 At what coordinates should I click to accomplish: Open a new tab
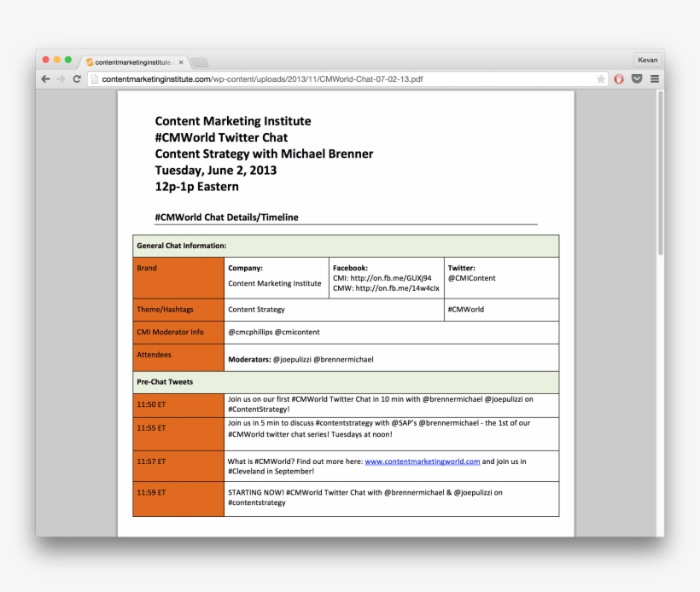pyautogui.click(x=199, y=62)
